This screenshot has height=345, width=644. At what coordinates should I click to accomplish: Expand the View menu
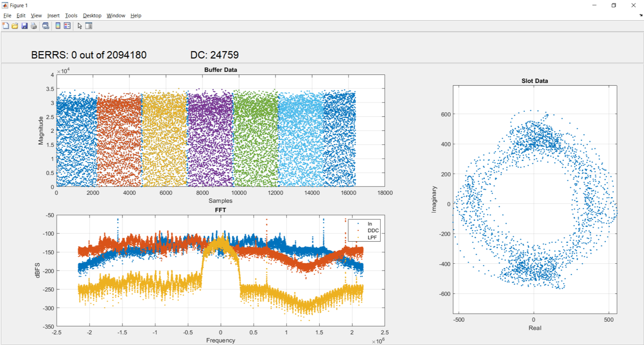click(x=36, y=15)
